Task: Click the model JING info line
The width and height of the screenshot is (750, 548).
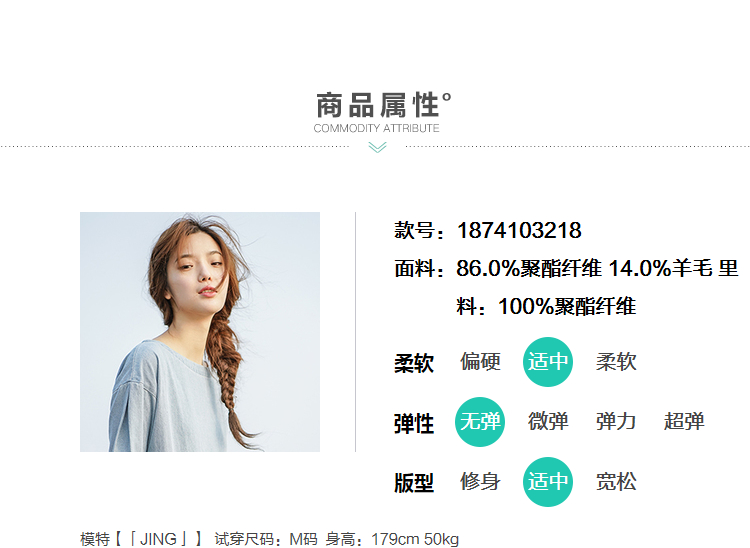Action: 269,539
